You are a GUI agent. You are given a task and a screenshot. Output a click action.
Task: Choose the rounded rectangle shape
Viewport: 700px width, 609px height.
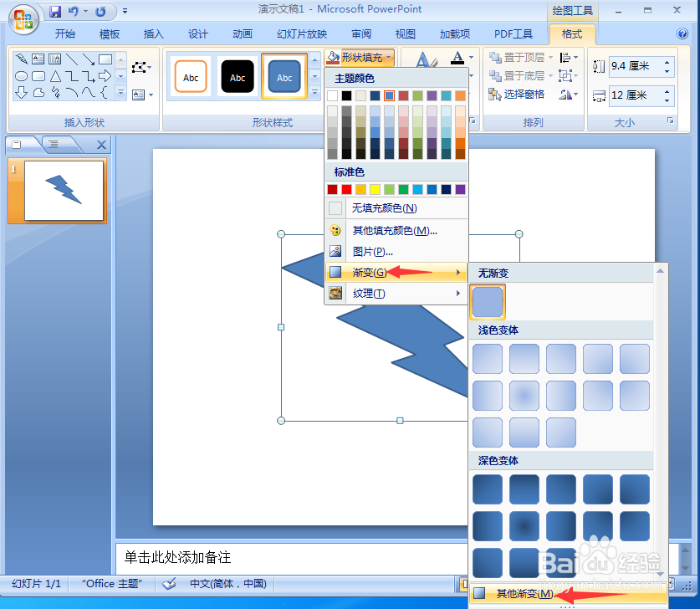click(38, 76)
